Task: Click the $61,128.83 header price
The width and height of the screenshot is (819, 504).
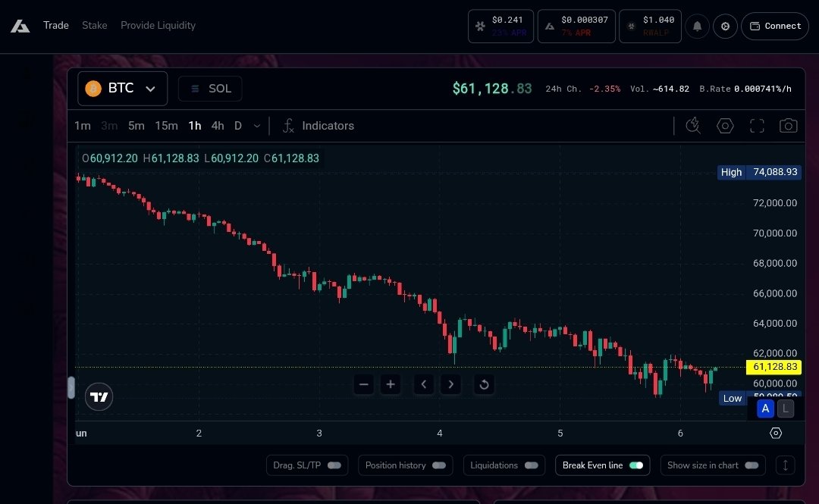Action: click(492, 89)
